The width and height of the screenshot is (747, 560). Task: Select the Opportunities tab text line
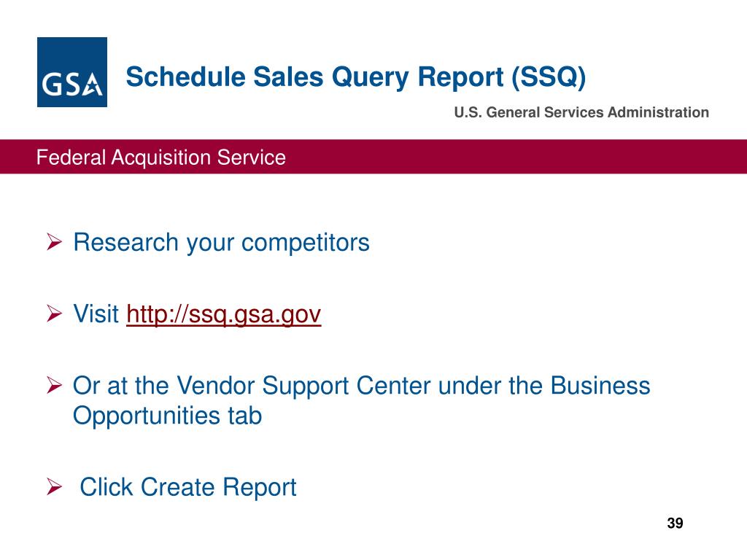(167, 416)
